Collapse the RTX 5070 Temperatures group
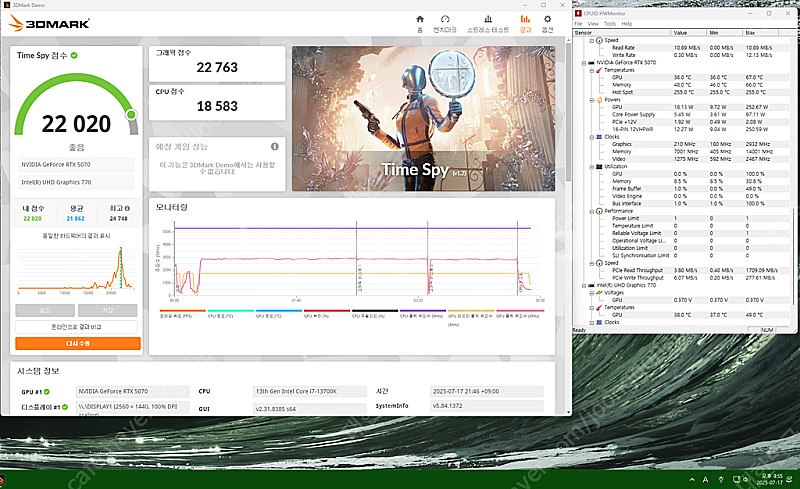 coord(592,70)
